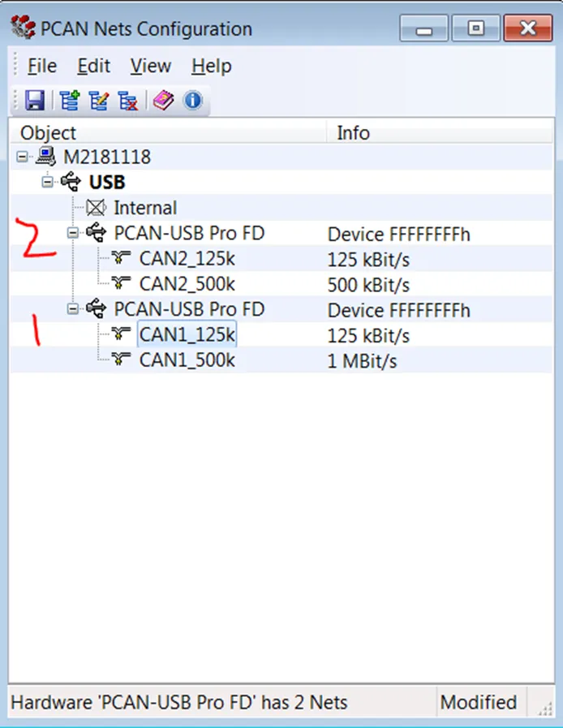Collapse the PCAN-USB Pro FD above CAN2_125k

coord(72,233)
